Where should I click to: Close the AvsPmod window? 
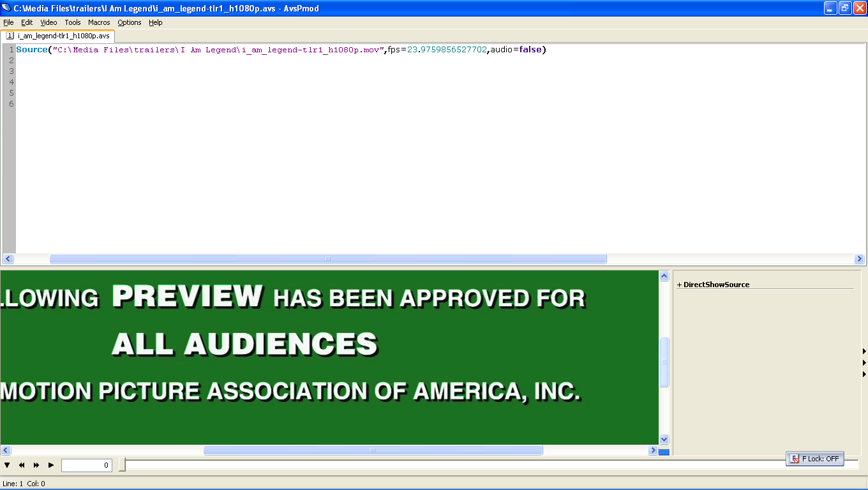tap(860, 8)
